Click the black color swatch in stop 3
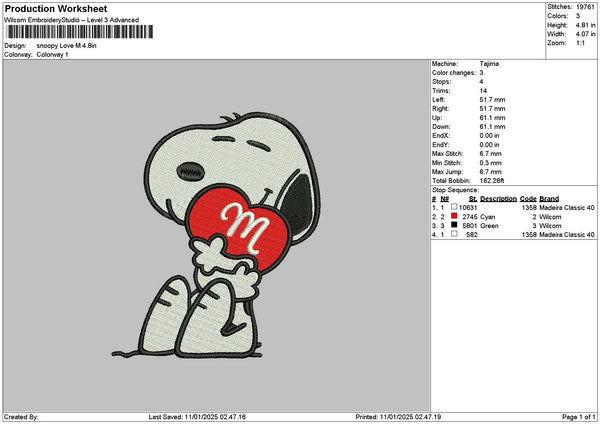The image size is (600, 424). point(454,225)
